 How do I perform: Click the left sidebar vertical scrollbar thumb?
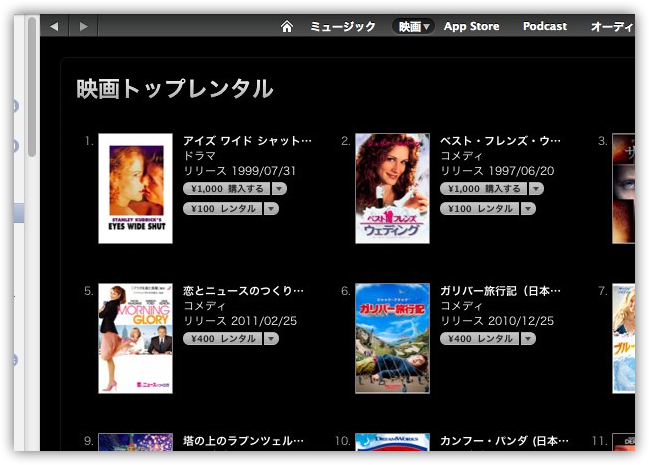pyautogui.click(x=32, y=87)
